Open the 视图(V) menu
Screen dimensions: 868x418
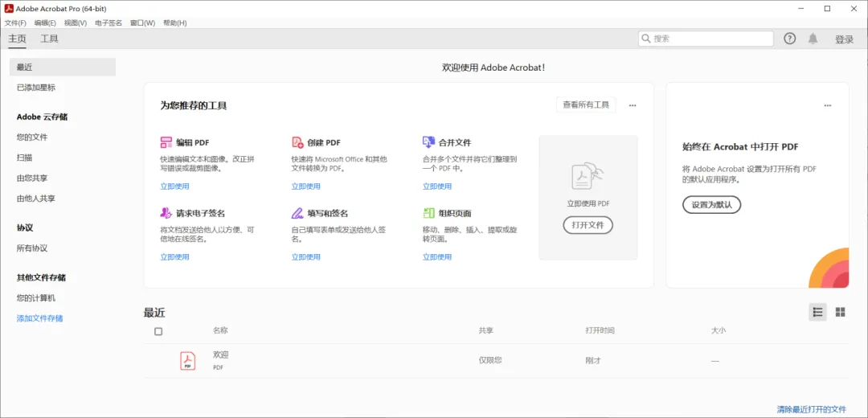click(x=76, y=23)
